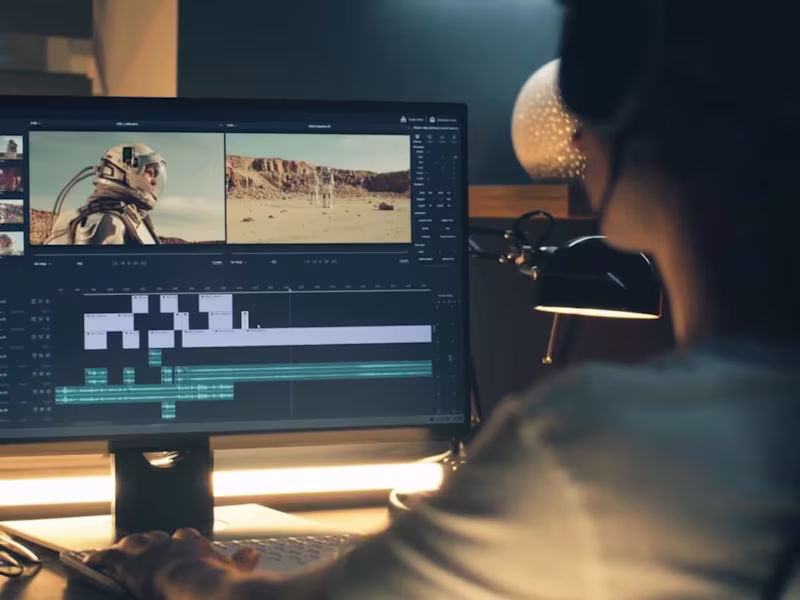Click play in the source monitor transport controls
This screenshot has height=600, width=800.
(129, 263)
